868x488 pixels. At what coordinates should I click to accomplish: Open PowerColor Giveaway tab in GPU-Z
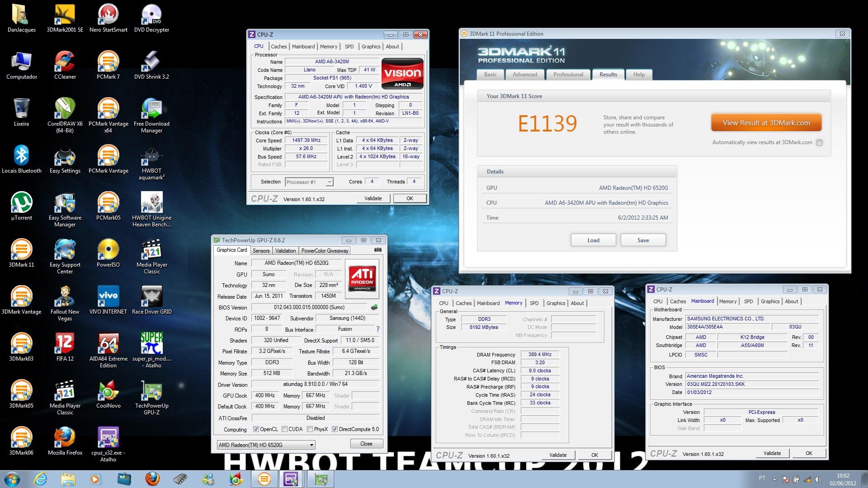(325, 251)
